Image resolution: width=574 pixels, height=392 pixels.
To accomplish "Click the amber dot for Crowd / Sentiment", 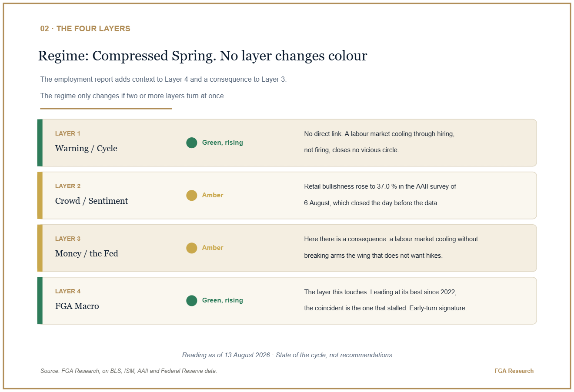I will 192,195.
